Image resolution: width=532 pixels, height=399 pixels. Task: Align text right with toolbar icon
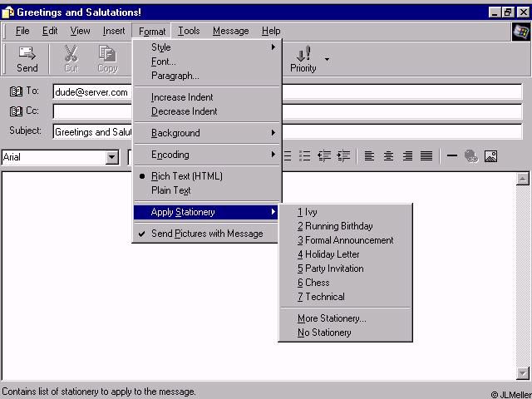point(407,156)
